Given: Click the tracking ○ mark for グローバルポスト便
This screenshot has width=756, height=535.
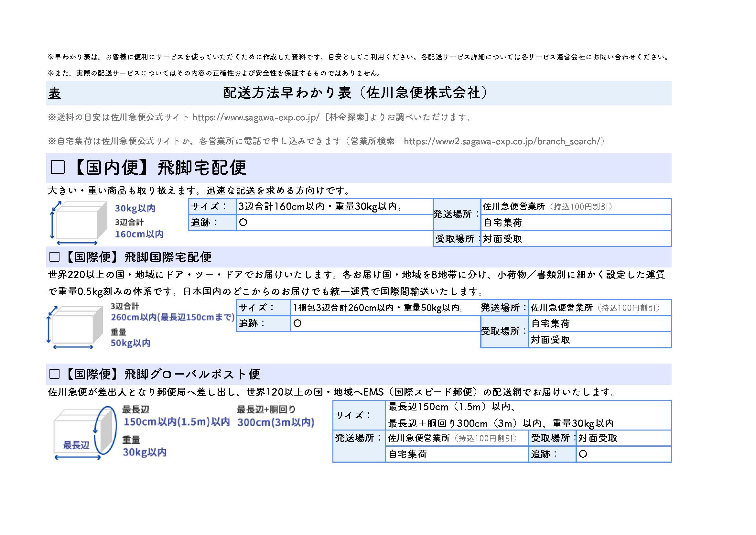Looking at the screenshot, I should click(x=582, y=454).
